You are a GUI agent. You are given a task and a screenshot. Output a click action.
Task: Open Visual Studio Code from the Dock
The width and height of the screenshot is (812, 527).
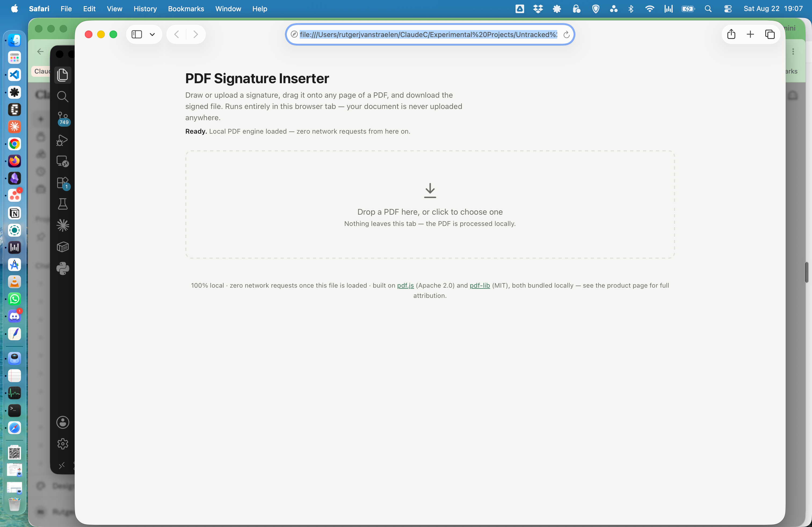(14, 75)
